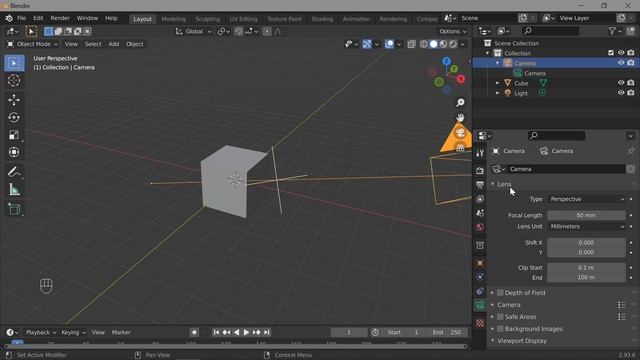
Task: Switch to the Shading workspace tab
Action: 322,19
